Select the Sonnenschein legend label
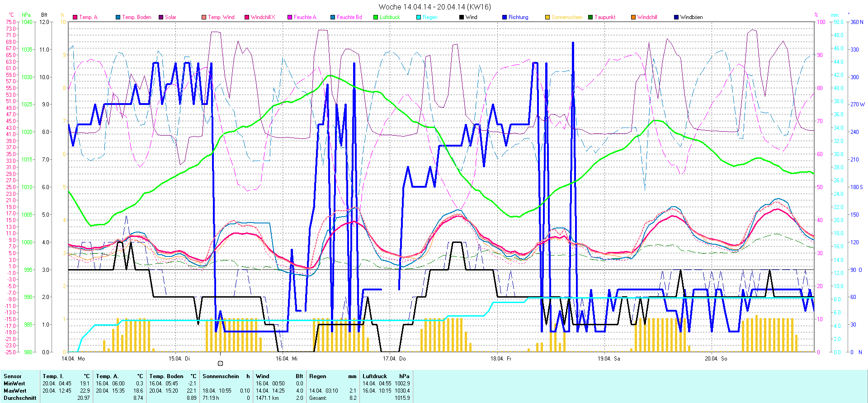Screen dimensions: 868x403 [x=567, y=17]
